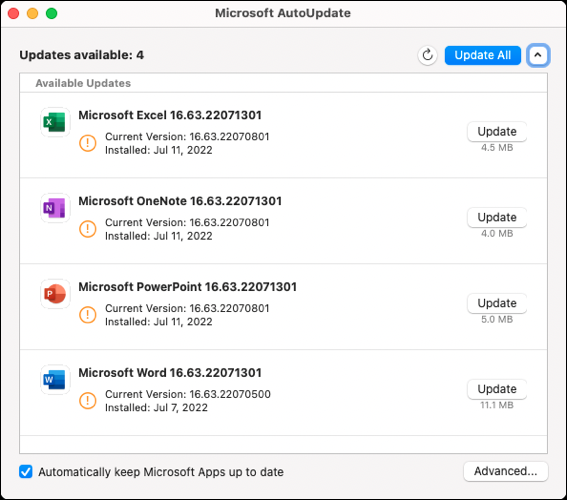The width and height of the screenshot is (567, 500).
Task: Click the green zoom window button
Action: click(51, 13)
